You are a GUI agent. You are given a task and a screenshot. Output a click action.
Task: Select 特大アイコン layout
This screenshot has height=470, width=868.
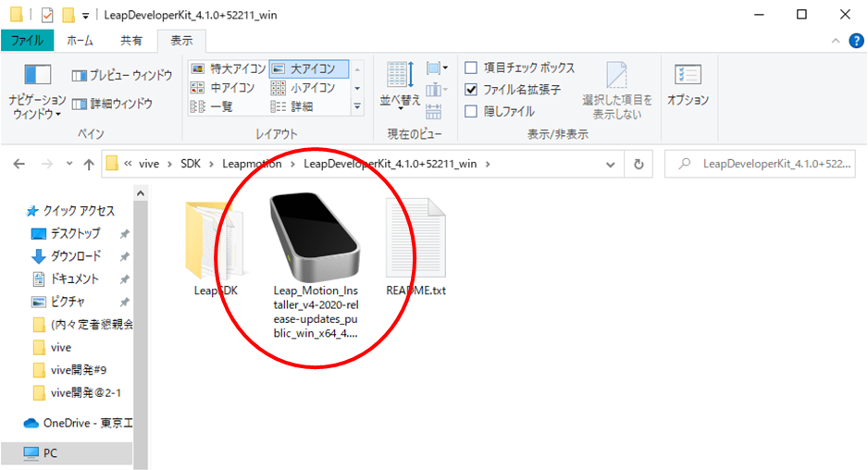[228, 68]
